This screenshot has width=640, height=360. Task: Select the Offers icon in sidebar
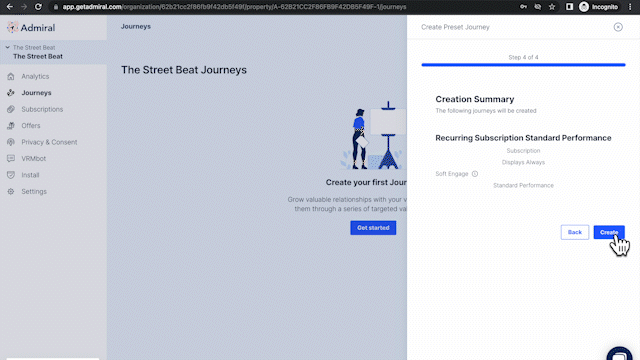11,126
